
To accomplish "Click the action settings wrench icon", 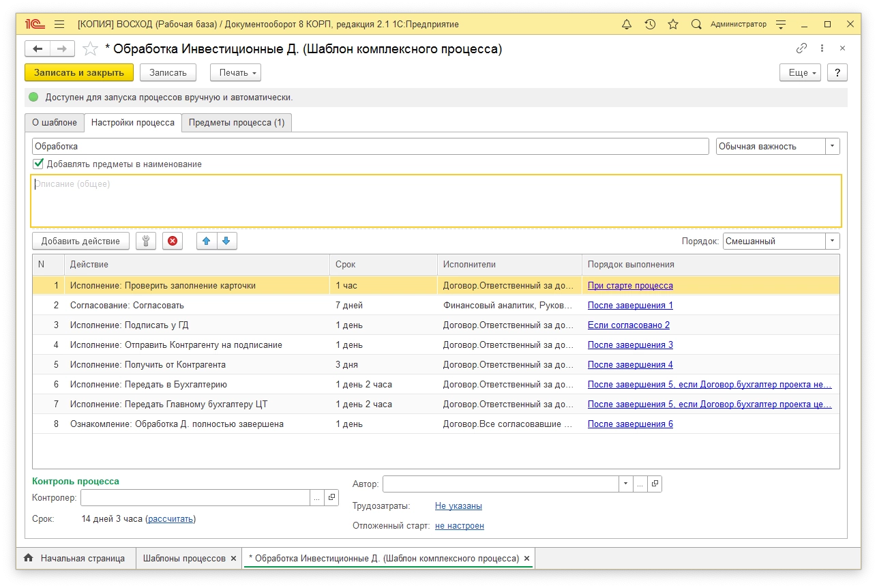I will point(146,241).
